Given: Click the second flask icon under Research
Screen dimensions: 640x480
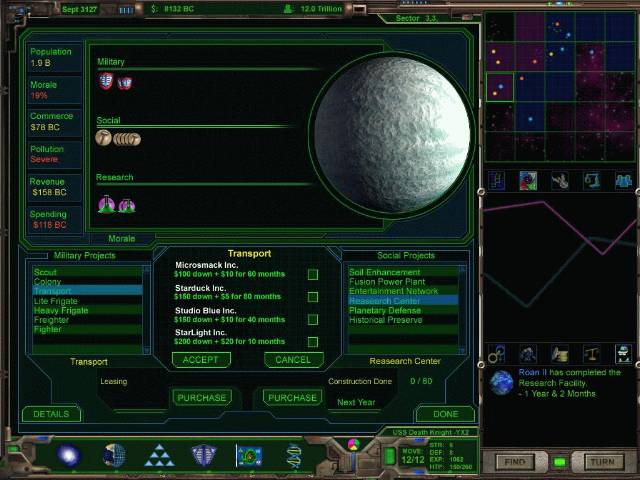Looking at the screenshot, I should click(x=127, y=205).
